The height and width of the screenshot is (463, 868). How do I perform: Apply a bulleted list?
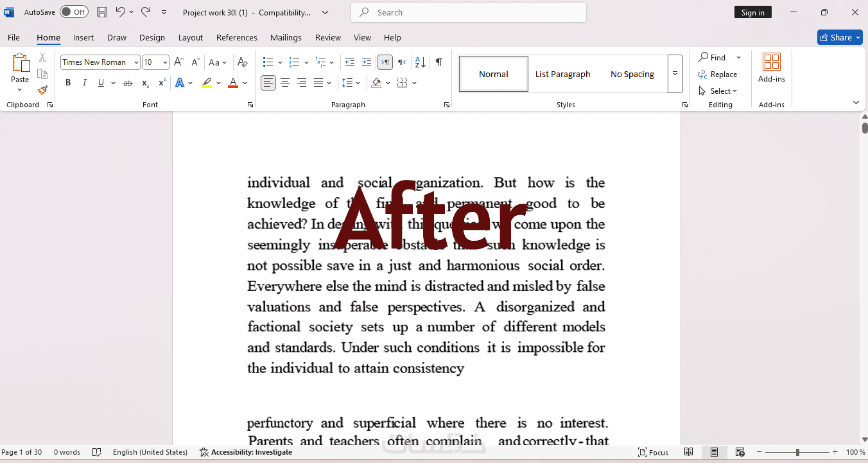(268, 62)
